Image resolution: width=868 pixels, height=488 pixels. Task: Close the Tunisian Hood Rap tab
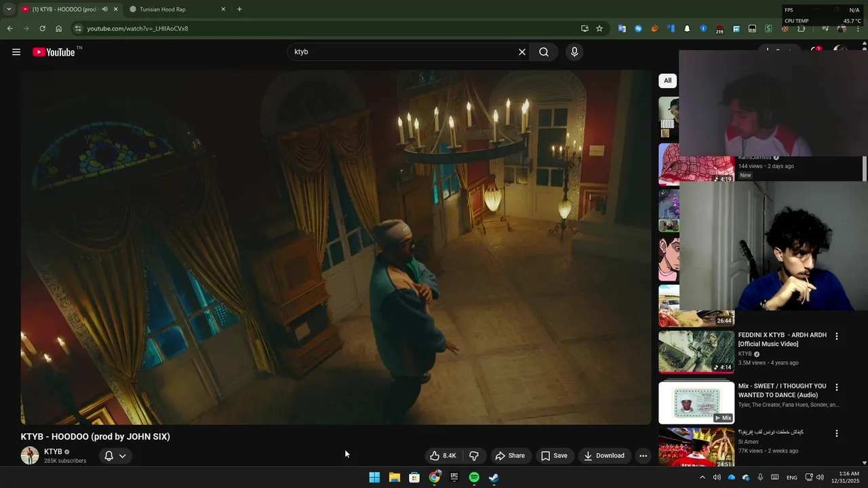point(223,9)
